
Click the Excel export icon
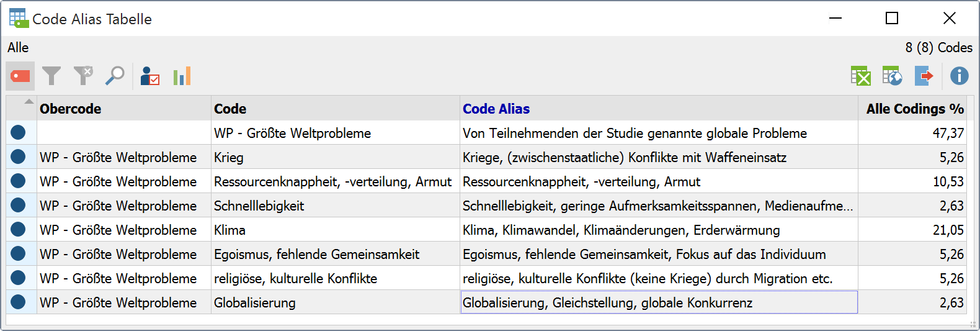[860, 76]
